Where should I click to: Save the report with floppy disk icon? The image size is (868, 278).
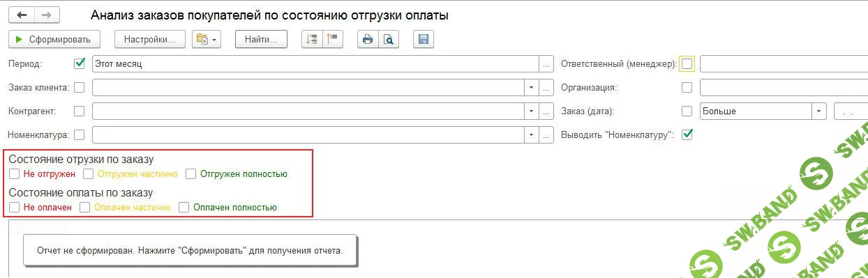click(x=424, y=39)
